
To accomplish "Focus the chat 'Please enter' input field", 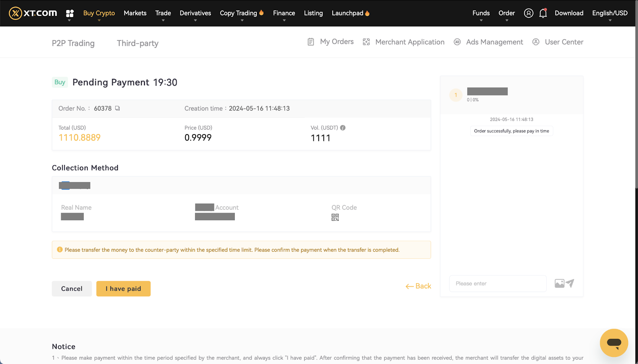I will click(x=497, y=284).
